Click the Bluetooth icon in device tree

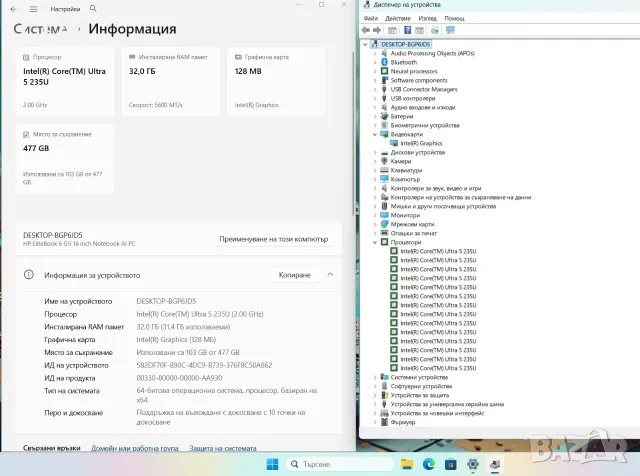[384, 62]
